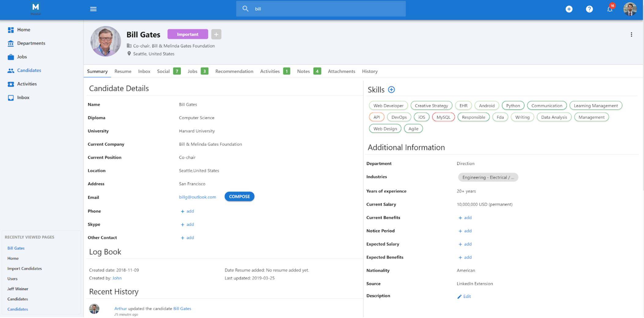Viewport: 644px width, 318px height.
Task: Click the search field containing 'bill'
Action: [x=321, y=9]
